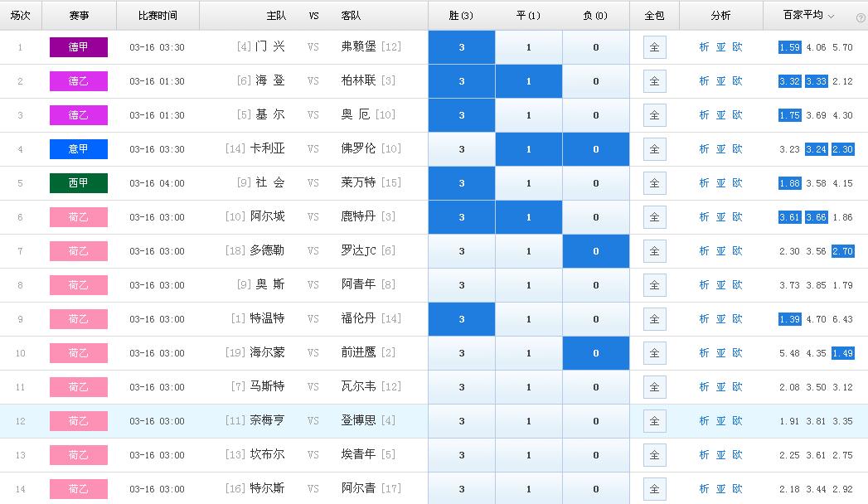
Task: Toggle win (3) for 奈梅亨 vs 登博思
Action: click(x=462, y=421)
